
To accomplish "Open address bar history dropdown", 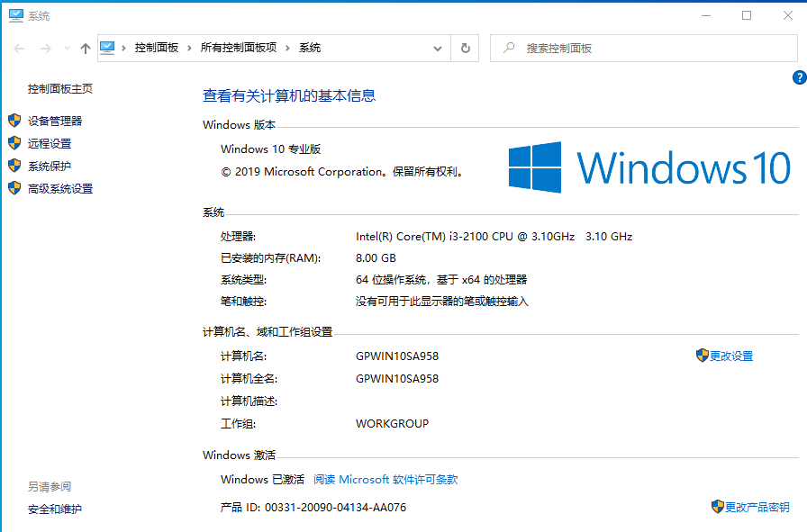I will pyautogui.click(x=438, y=49).
